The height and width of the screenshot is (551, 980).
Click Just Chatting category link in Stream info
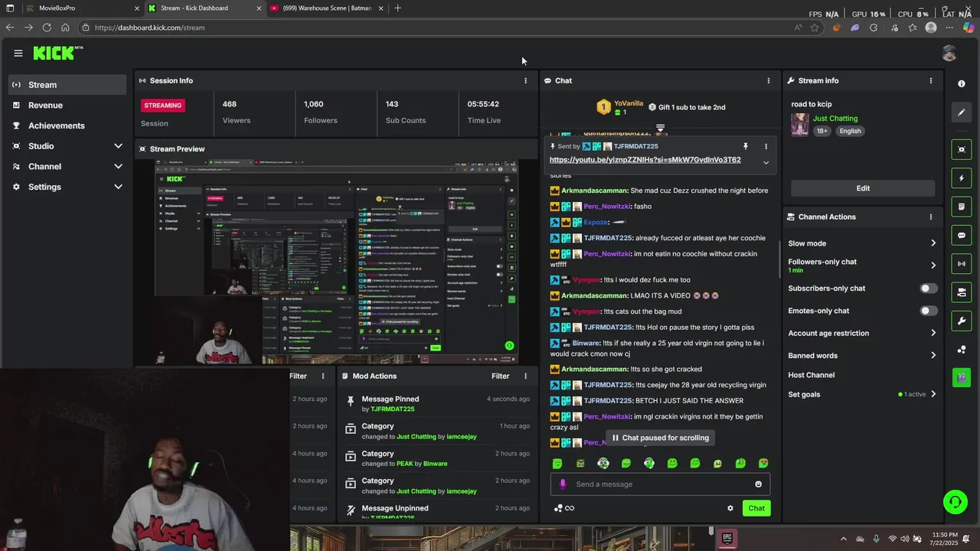click(x=835, y=119)
